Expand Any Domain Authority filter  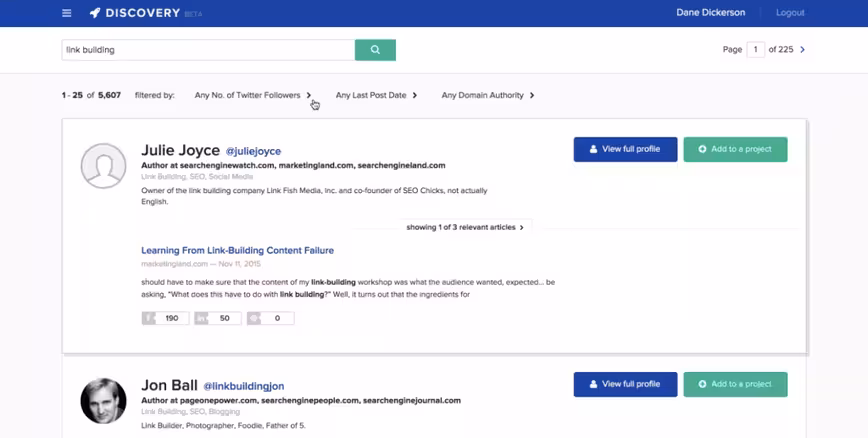(488, 95)
